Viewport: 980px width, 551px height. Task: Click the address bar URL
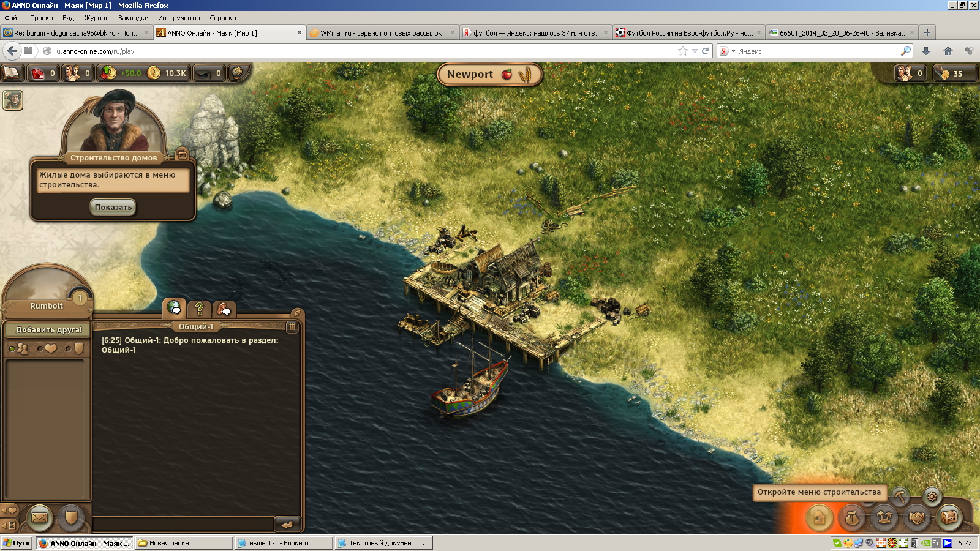click(94, 51)
